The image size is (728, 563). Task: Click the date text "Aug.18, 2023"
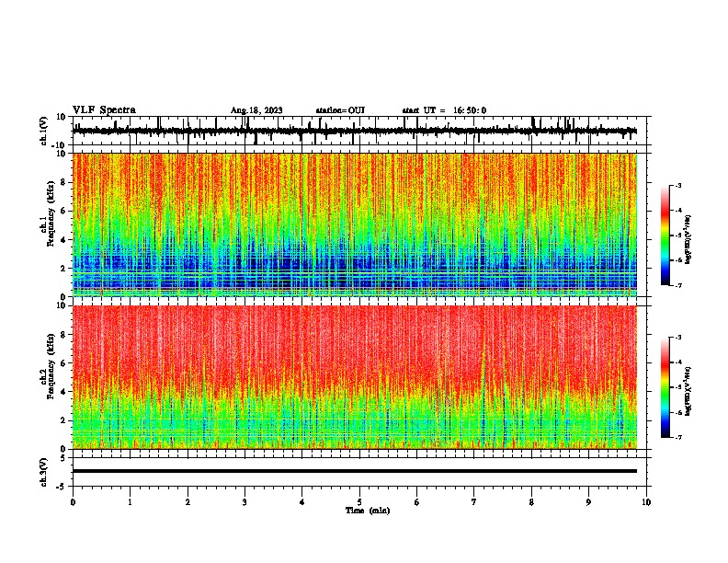pyautogui.click(x=256, y=110)
